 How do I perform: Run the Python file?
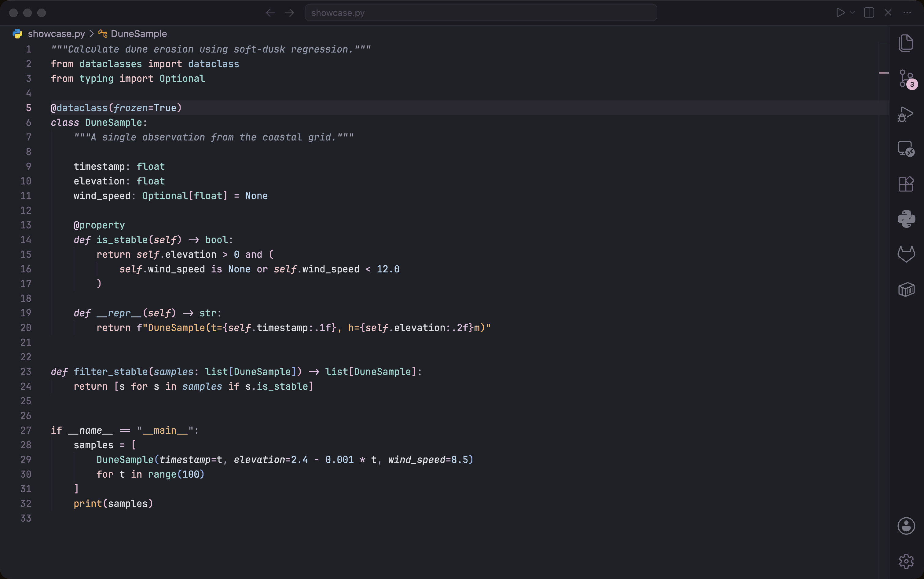point(840,13)
